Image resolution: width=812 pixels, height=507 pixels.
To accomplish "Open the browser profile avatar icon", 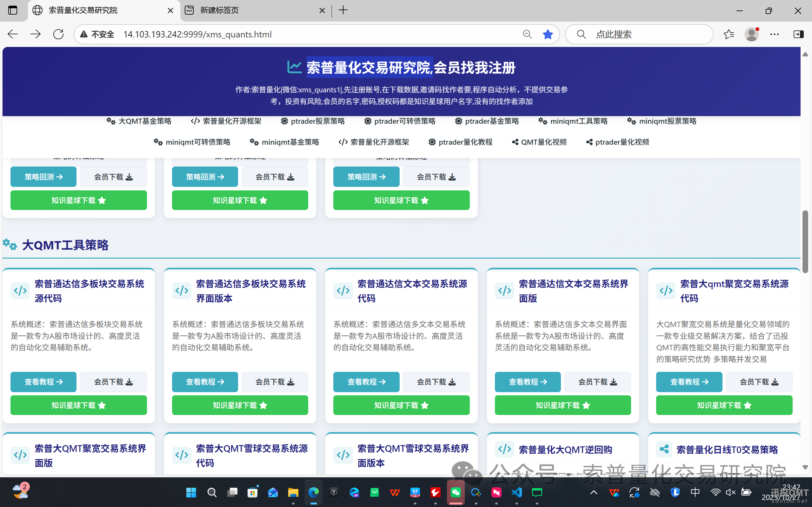I will 751,34.
